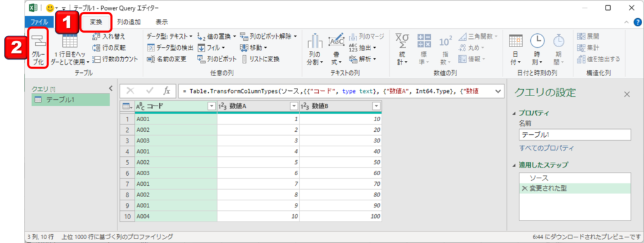
Task: Switch to the 列の追加 tab
Action: (x=129, y=22)
